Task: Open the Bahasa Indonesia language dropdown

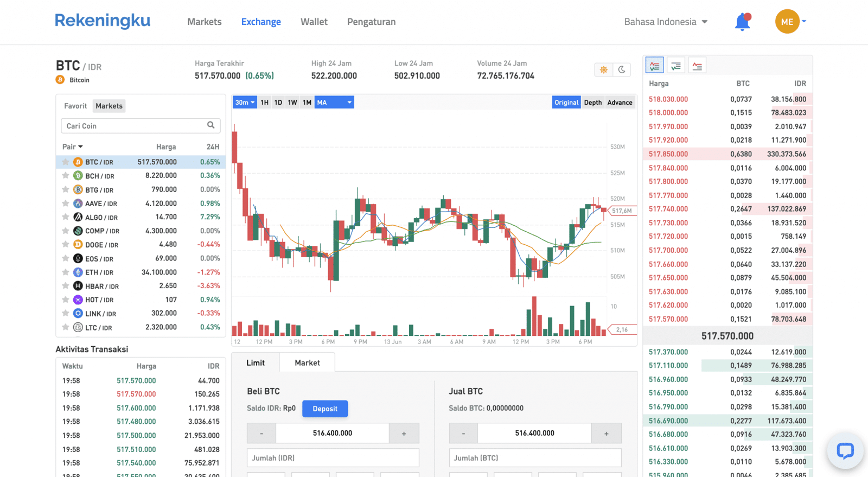Action: tap(666, 22)
